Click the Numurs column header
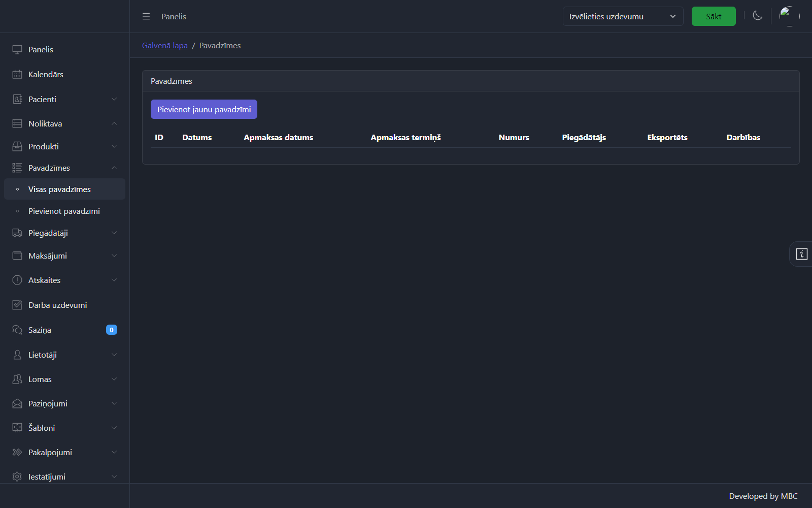The image size is (812, 508). pos(514,137)
